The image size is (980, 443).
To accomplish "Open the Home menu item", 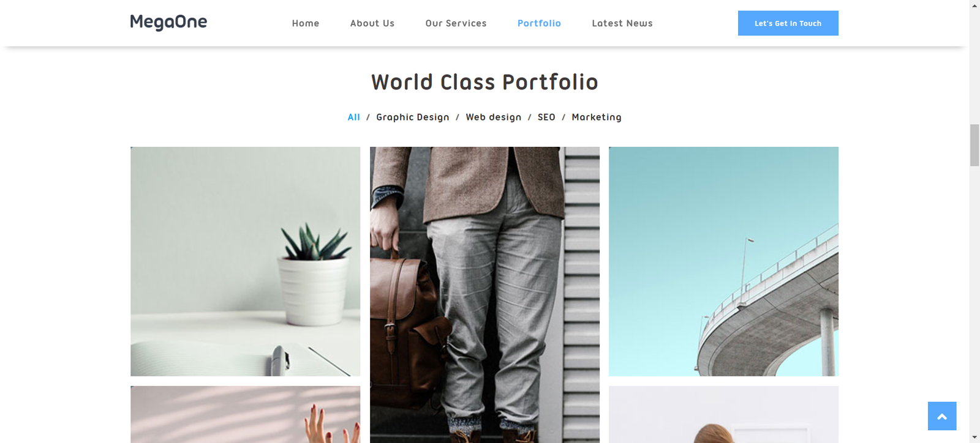I will coord(306,23).
